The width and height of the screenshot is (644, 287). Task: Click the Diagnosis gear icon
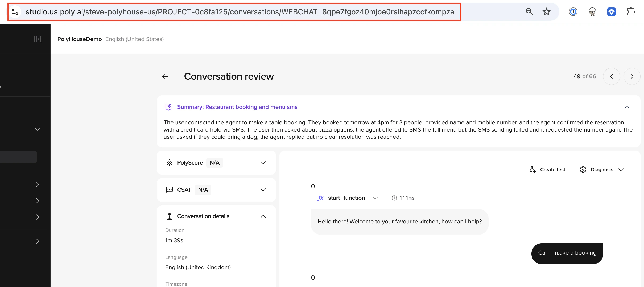pyautogui.click(x=583, y=170)
